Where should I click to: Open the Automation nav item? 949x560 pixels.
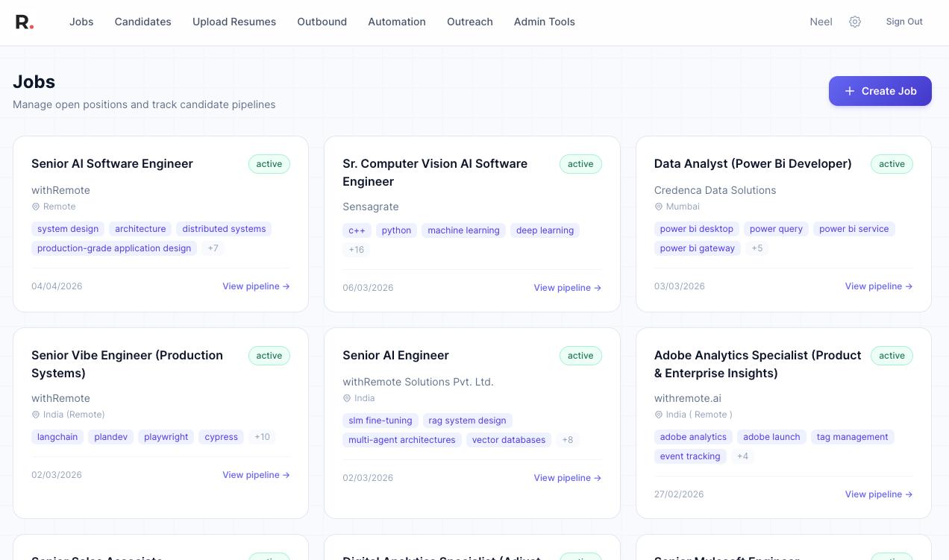[x=397, y=22]
